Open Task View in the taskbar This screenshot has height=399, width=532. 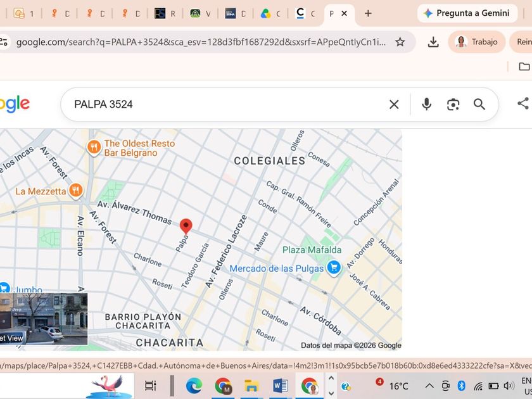150,386
